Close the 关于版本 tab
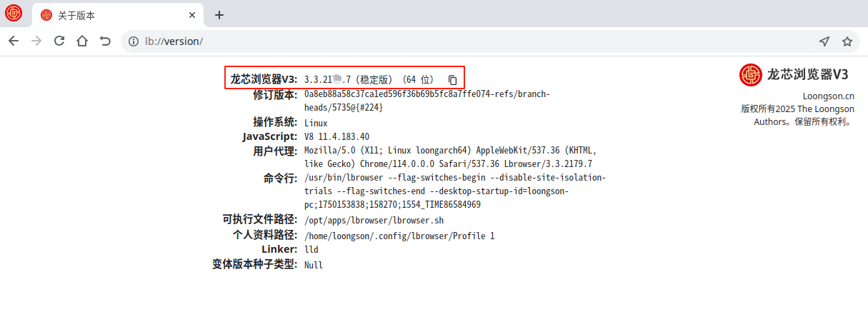This screenshot has height=317, width=868. click(x=193, y=14)
